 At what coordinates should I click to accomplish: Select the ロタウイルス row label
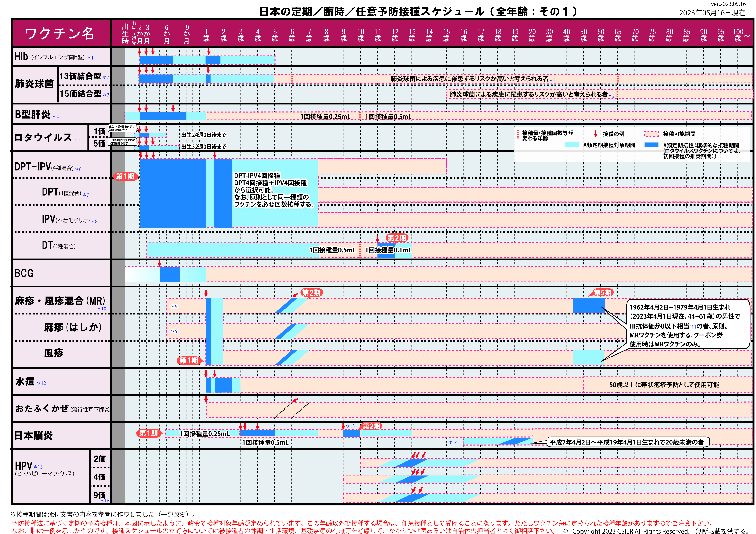pyautogui.click(x=47, y=137)
